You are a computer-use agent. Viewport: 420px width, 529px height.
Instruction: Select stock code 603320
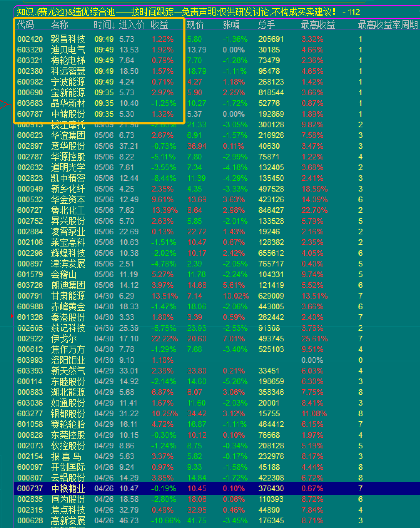pyautogui.click(x=30, y=50)
